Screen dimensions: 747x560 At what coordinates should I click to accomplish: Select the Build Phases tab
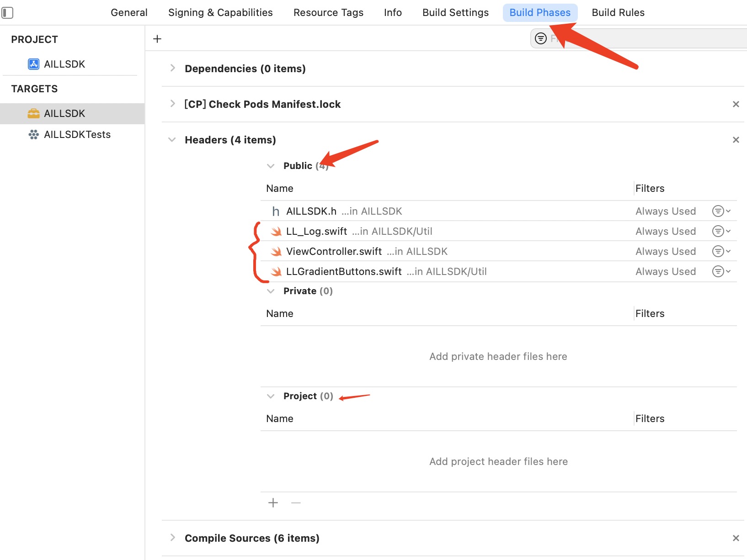(540, 12)
